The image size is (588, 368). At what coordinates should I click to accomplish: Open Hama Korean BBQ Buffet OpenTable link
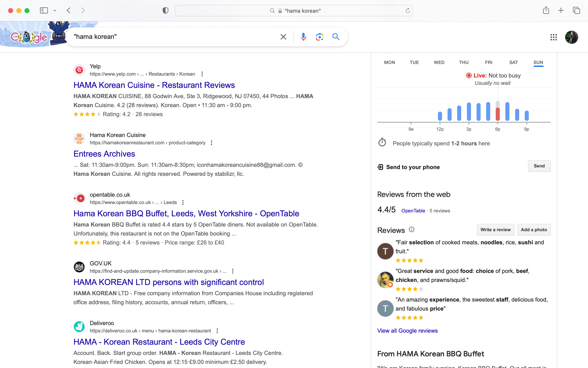coord(186,213)
